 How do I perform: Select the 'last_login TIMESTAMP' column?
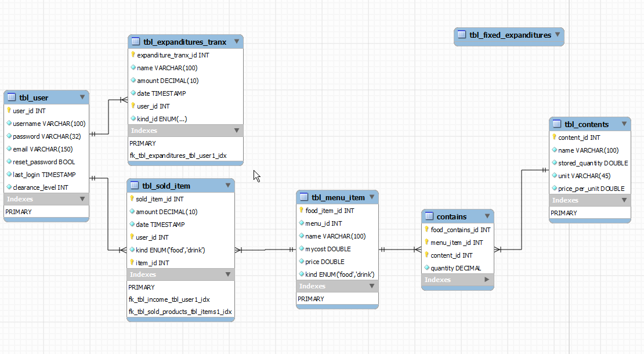pyautogui.click(x=46, y=174)
